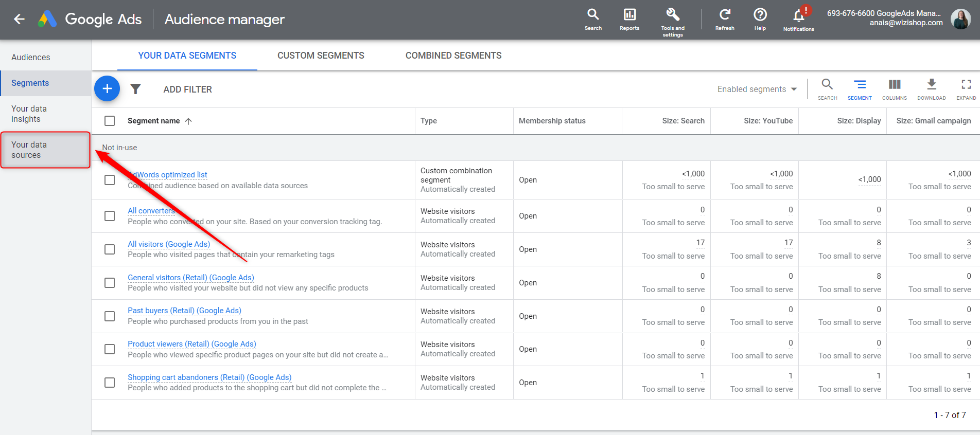Open the All converters link
The image size is (980, 435).
pos(151,211)
